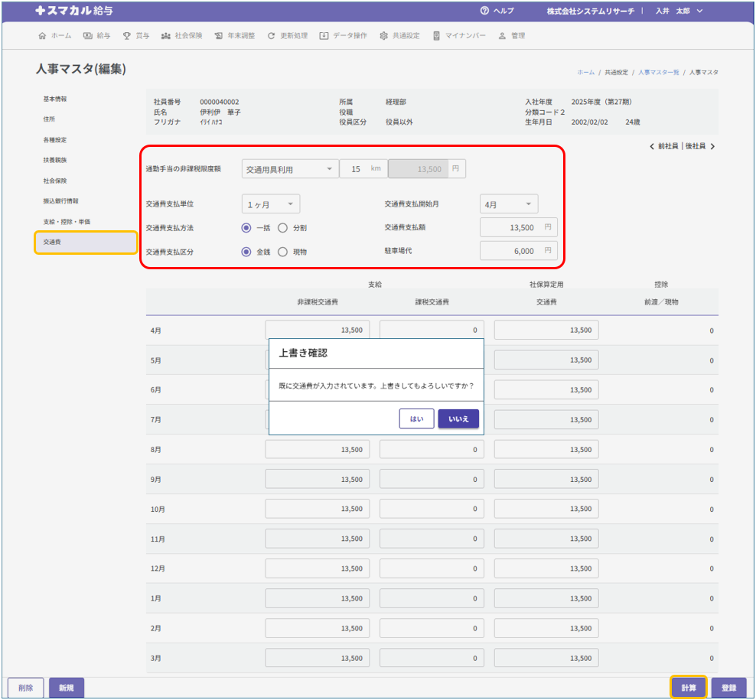Open the マイナンバー icon in navigation
Screen dimensions: 756x700
(436, 36)
